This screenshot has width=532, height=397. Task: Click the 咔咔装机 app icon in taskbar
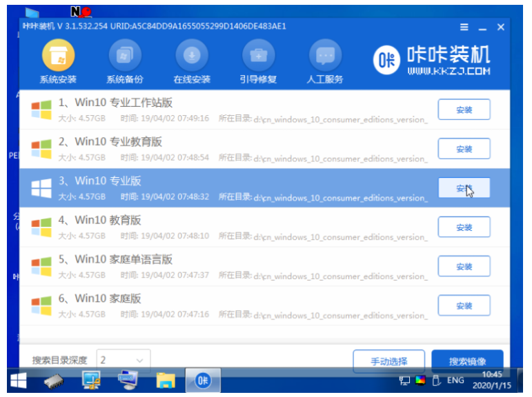203,380
